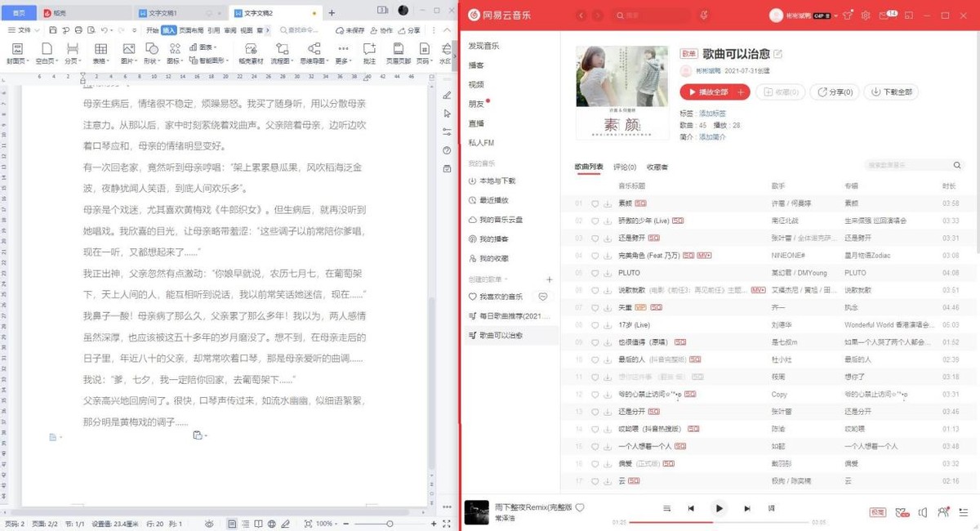The width and height of the screenshot is (980, 531).
Task: Open NetEase Music settings gear
Action: pyautogui.click(x=865, y=16)
